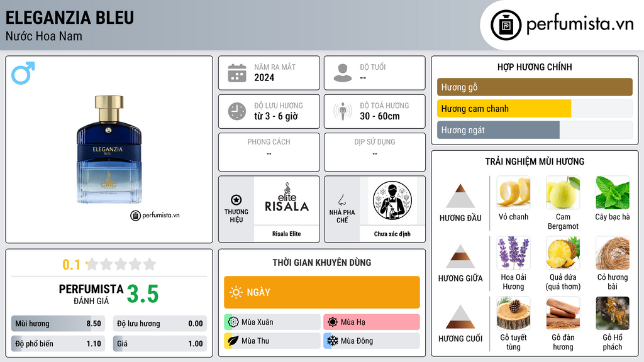Click the Nước Hoa Nam subtitle

[x=44, y=36]
